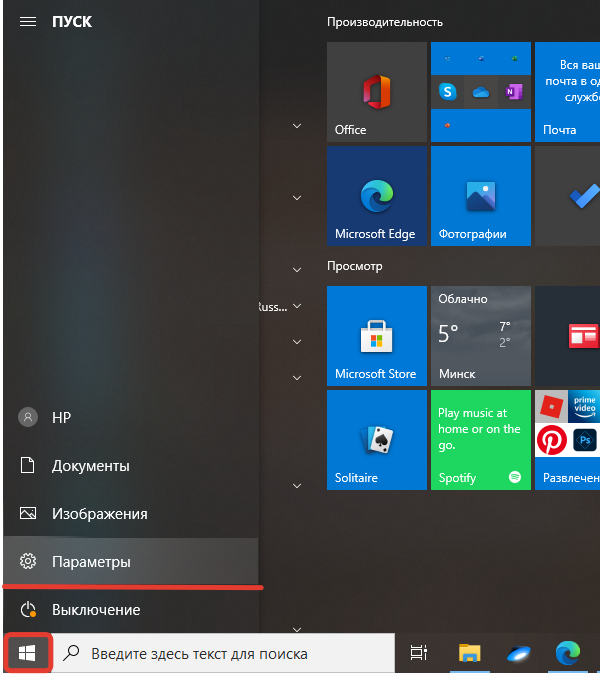The image size is (600, 675).
Task: Open the Microsoft Store tile
Action: coord(377,336)
